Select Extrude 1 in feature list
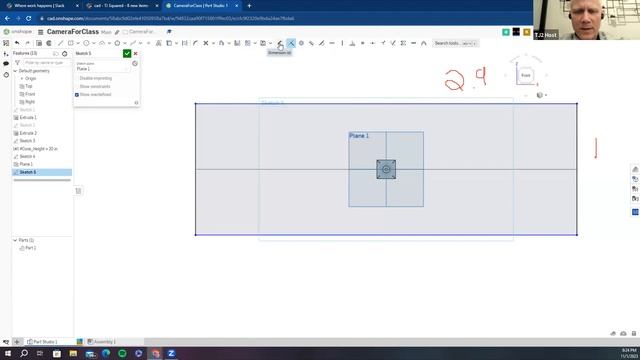Image resolution: width=640 pixels, height=360 pixels. coord(28,118)
